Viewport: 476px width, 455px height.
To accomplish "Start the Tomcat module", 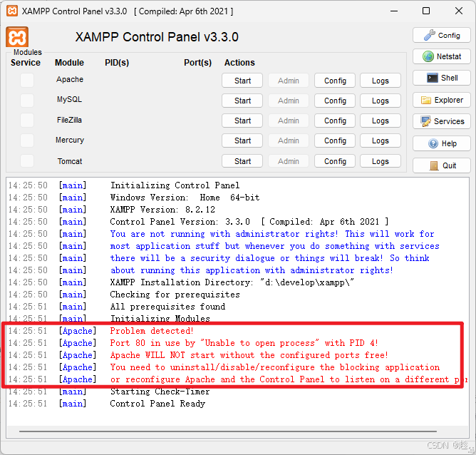I will 242,161.
